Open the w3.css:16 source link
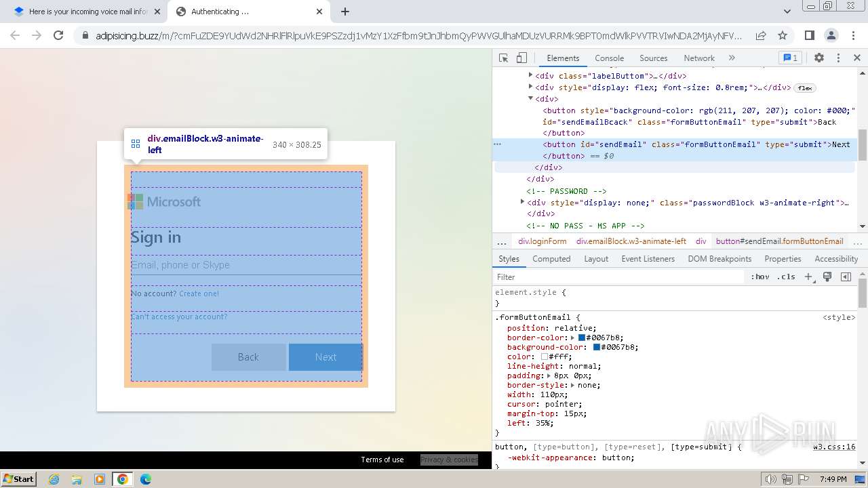This screenshot has height=488, width=868. pyautogui.click(x=834, y=447)
